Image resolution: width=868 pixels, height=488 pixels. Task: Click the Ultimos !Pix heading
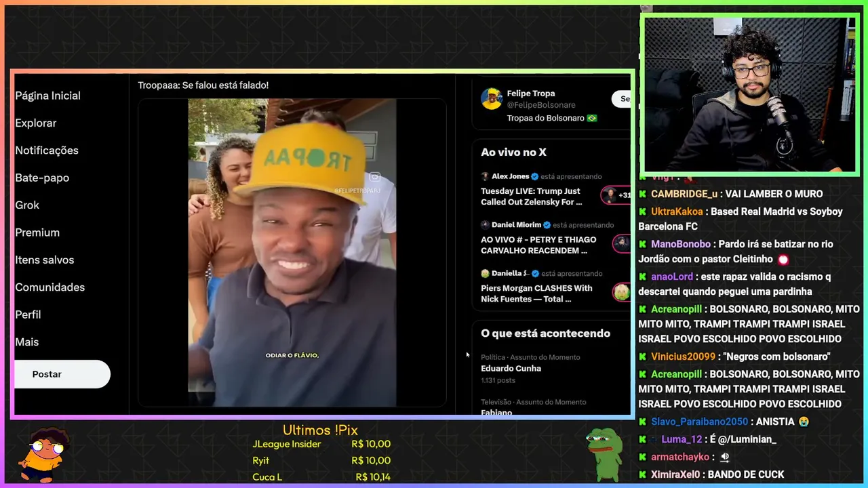[320, 430]
